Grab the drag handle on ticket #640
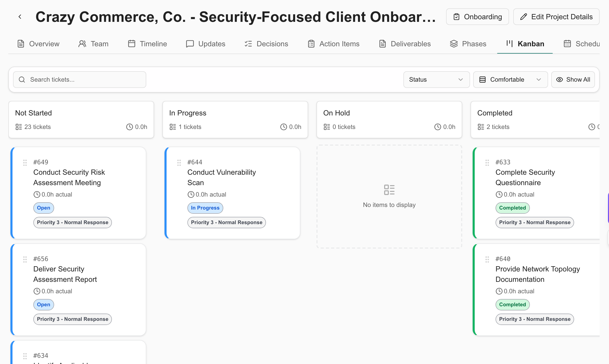Screen dimensions: 609x364 [x=487, y=259]
